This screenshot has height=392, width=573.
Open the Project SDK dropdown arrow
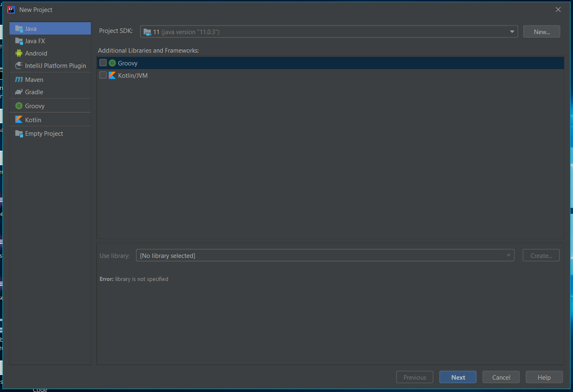pos(512,32)
